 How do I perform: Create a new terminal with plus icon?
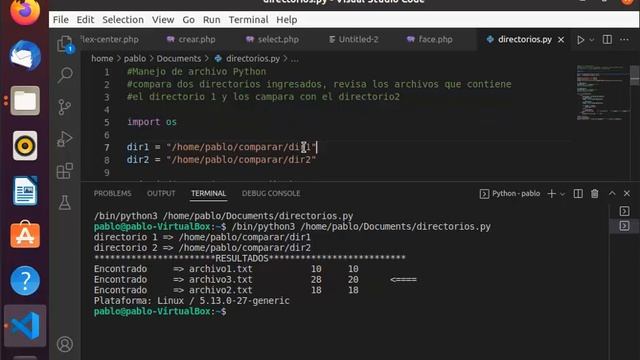(551, 193)
